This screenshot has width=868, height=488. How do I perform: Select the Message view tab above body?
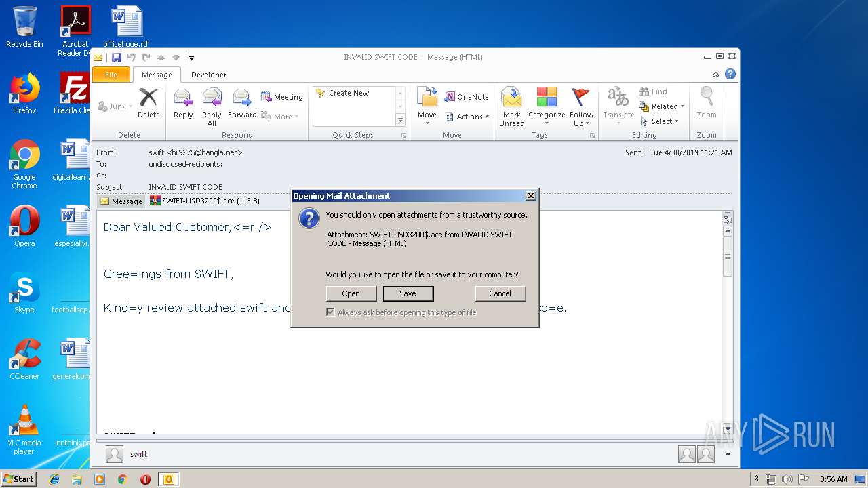[x=121, y=201]
